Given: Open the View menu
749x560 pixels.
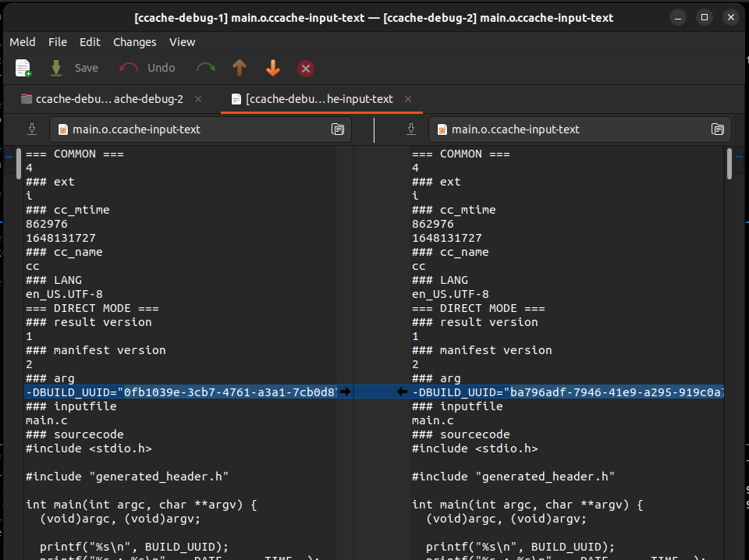Looking at the screenshot, I should [182, 42].
